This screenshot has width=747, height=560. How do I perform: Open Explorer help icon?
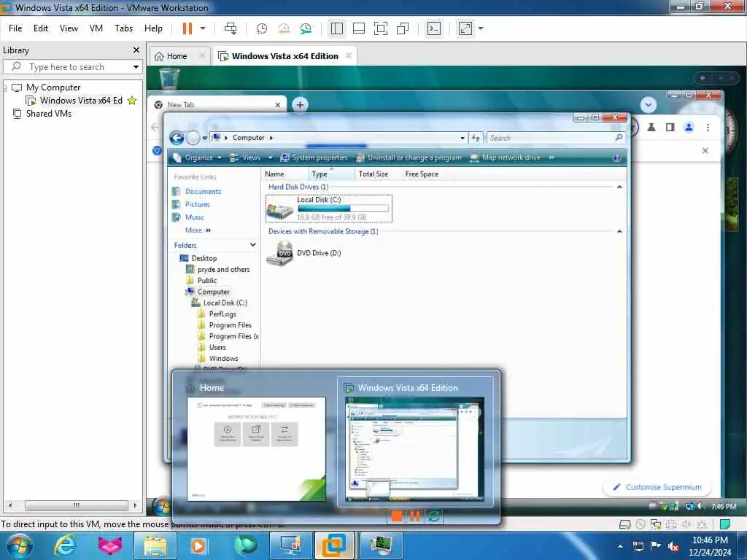(616, 158)
